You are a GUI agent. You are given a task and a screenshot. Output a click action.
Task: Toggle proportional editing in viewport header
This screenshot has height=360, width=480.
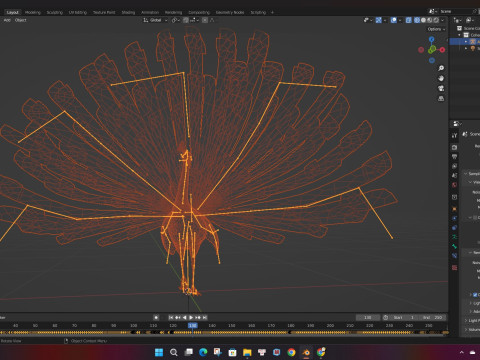pos(205,20)
